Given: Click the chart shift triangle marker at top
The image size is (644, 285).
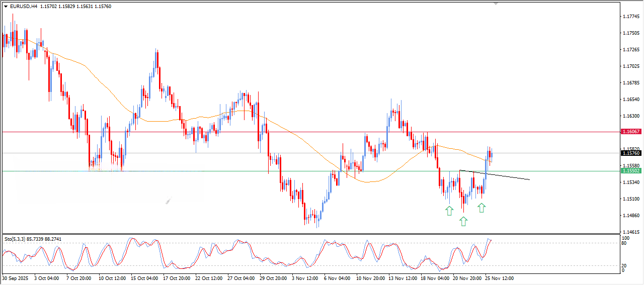Looking at the screenshot, I should coord(496,4).
